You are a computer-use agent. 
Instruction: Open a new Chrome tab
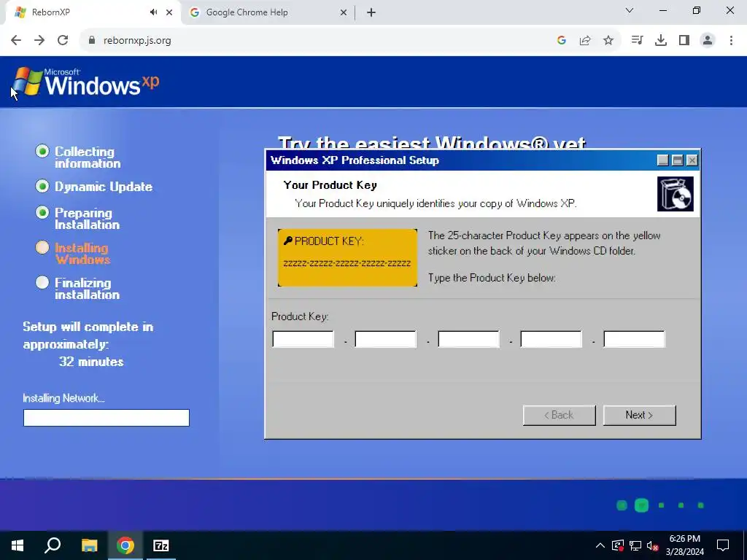(371, 12)
